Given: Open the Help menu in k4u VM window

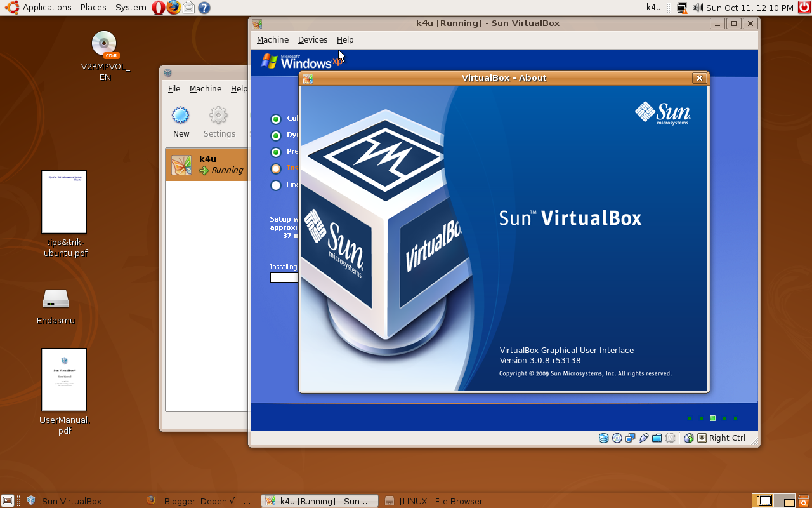Looking at the screenshot, I should (345, 39).
